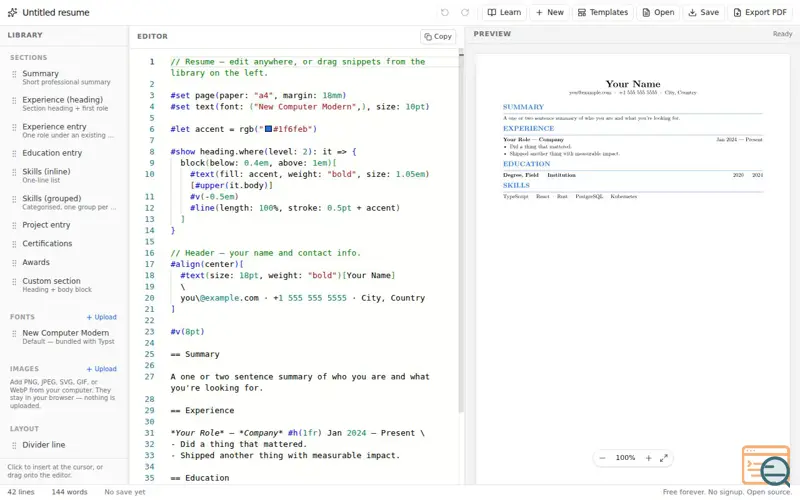
Task: Upload an image file
Action: [x=102, y=369]
